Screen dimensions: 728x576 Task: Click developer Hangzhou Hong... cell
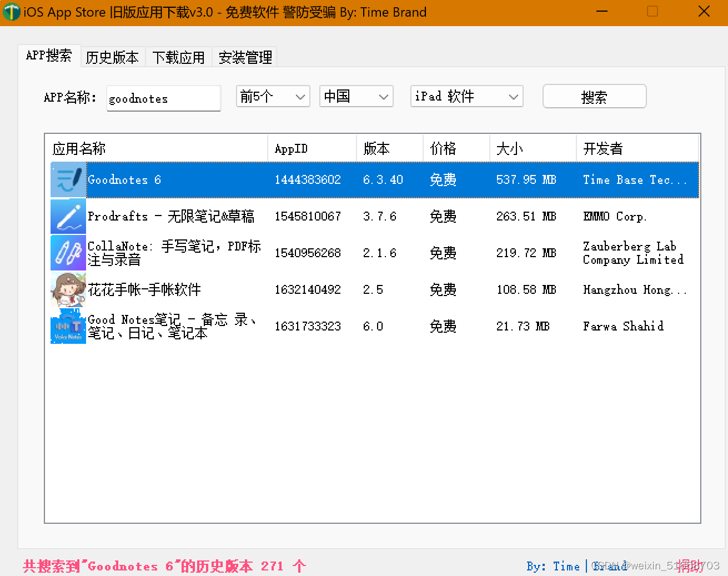pos(635,289)
